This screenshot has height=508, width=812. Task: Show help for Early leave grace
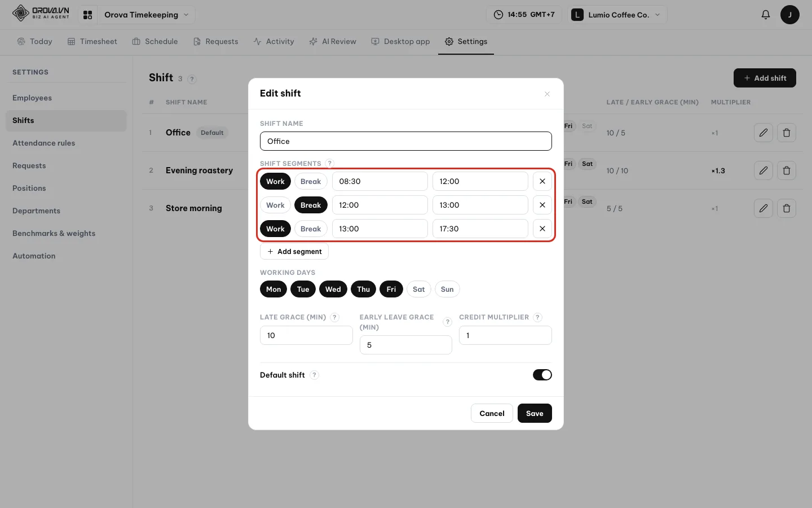pos(448,322)
